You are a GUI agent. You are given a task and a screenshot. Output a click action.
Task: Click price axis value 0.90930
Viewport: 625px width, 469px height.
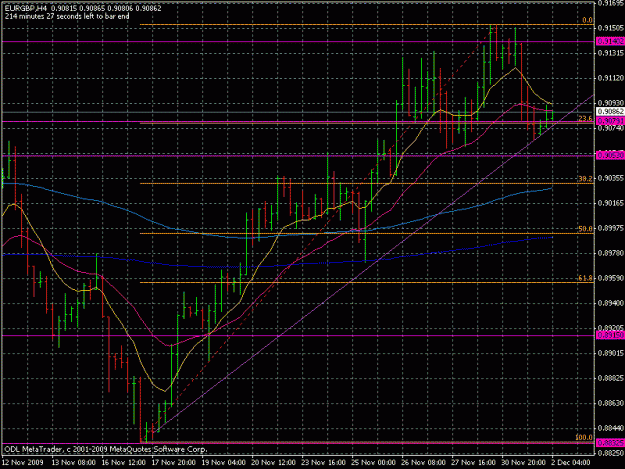611,103
